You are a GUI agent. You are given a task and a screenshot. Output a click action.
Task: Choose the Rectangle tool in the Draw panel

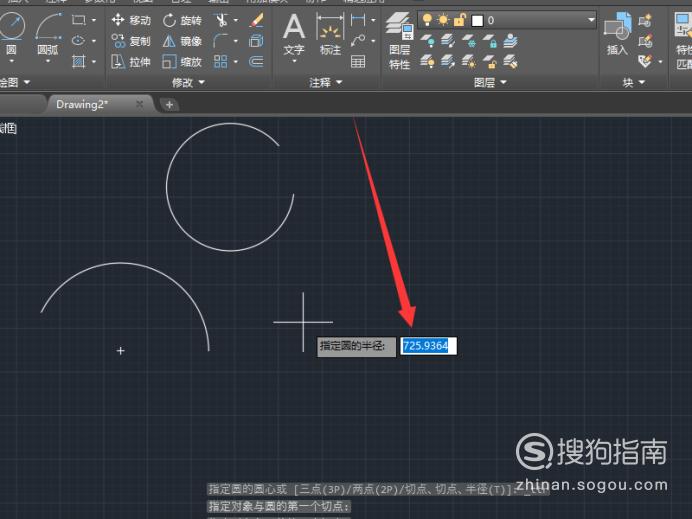point(79,20)
